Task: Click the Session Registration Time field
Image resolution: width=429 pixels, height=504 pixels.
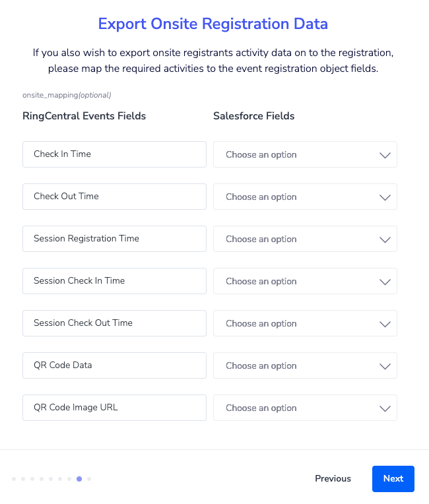Action: pyautogui.click(x=114, y=239)
